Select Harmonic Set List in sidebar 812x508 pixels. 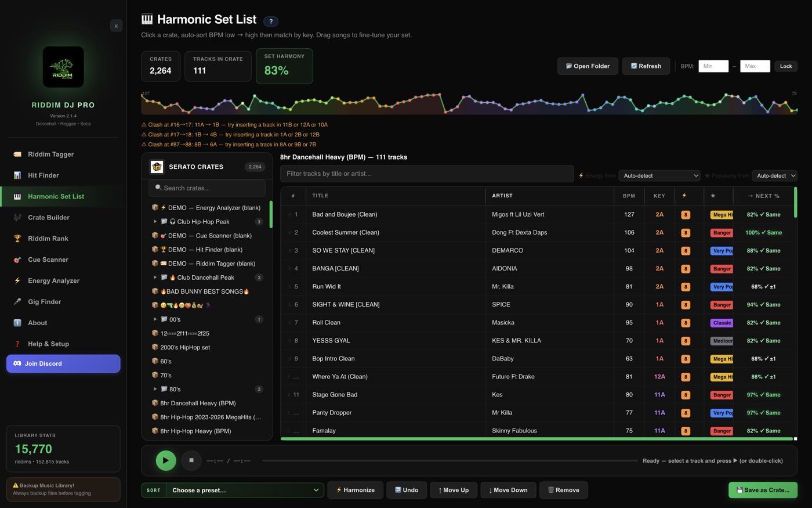(x=63, y=196)
